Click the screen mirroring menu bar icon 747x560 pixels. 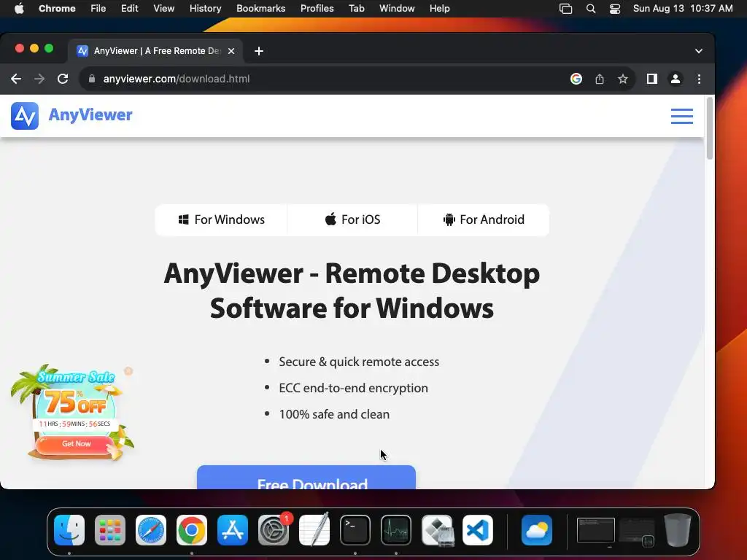tap(565, 9)
